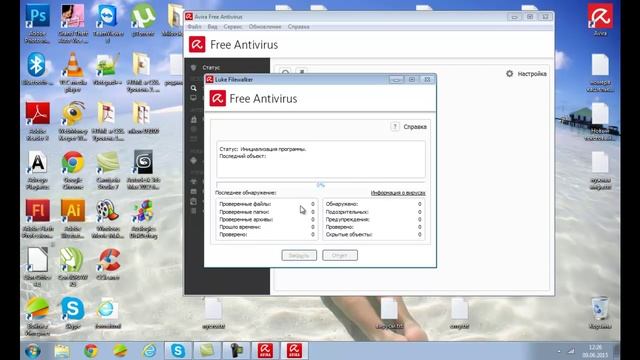Select the magnifier scanner icon in Avira sidebar
This screenshot has width=640, height=360.
click(x=193, y=88)
